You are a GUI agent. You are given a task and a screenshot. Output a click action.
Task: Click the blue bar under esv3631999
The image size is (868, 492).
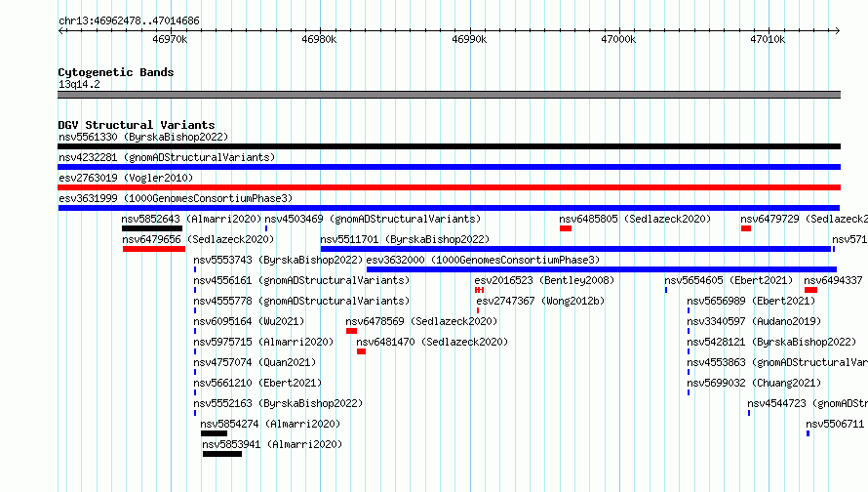click(449, 208)
